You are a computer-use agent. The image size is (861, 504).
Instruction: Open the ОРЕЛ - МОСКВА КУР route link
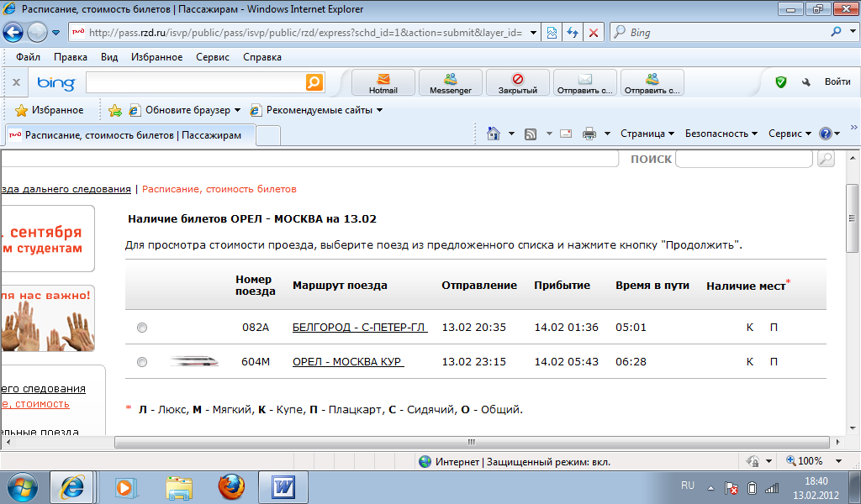coord(348,362)
